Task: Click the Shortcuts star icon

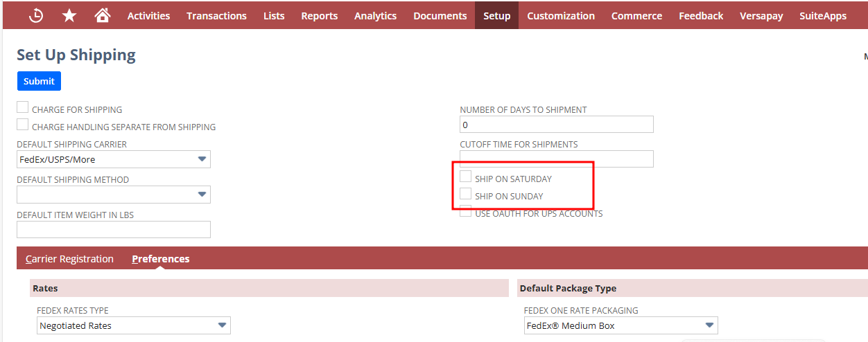Action: pos(69,15)
